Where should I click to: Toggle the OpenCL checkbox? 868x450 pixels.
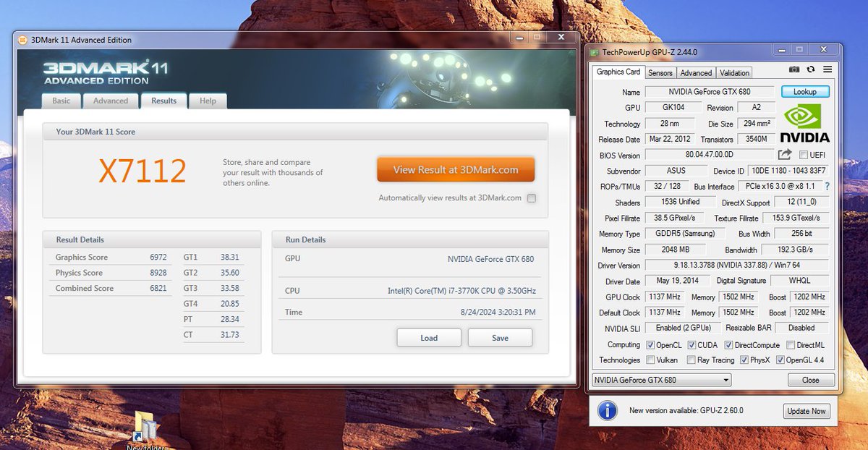click(x=650, y=345)
